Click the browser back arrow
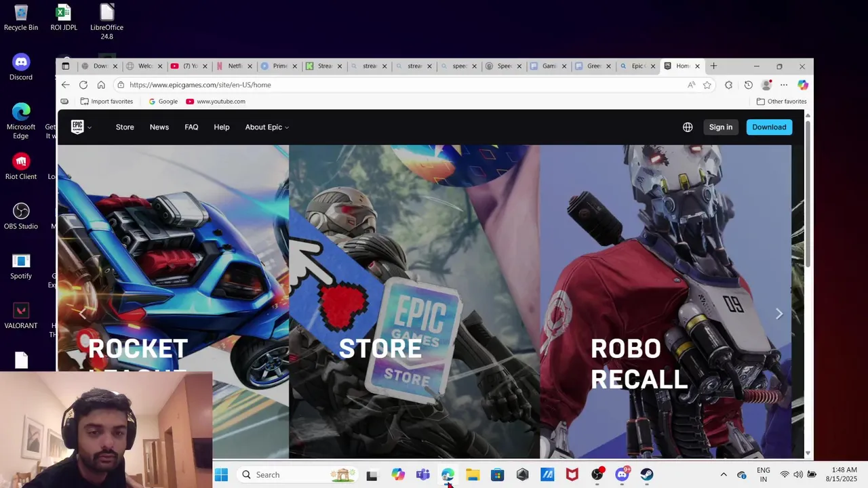The image size is (868, 488). 65,85
